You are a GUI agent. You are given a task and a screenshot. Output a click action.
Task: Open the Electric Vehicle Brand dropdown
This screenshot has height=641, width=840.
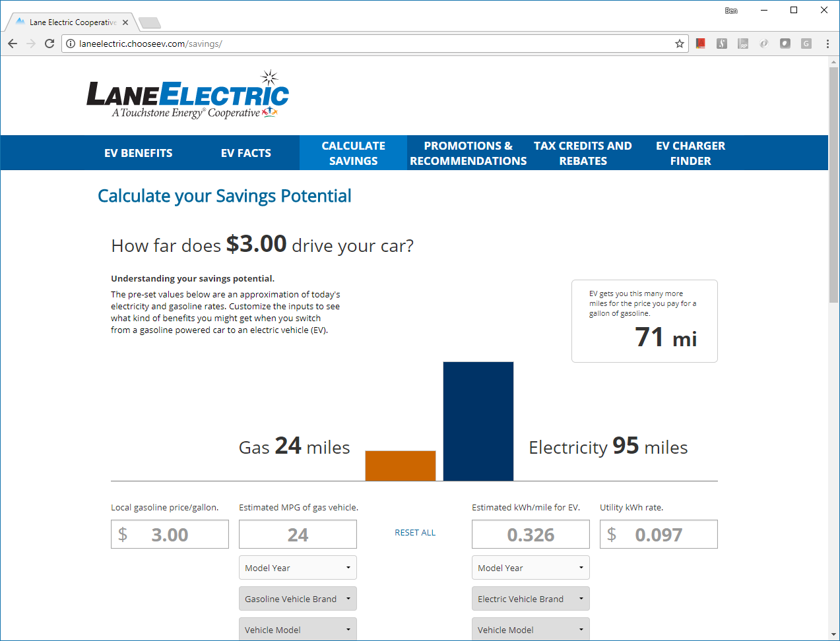click(x=531, y=599)
